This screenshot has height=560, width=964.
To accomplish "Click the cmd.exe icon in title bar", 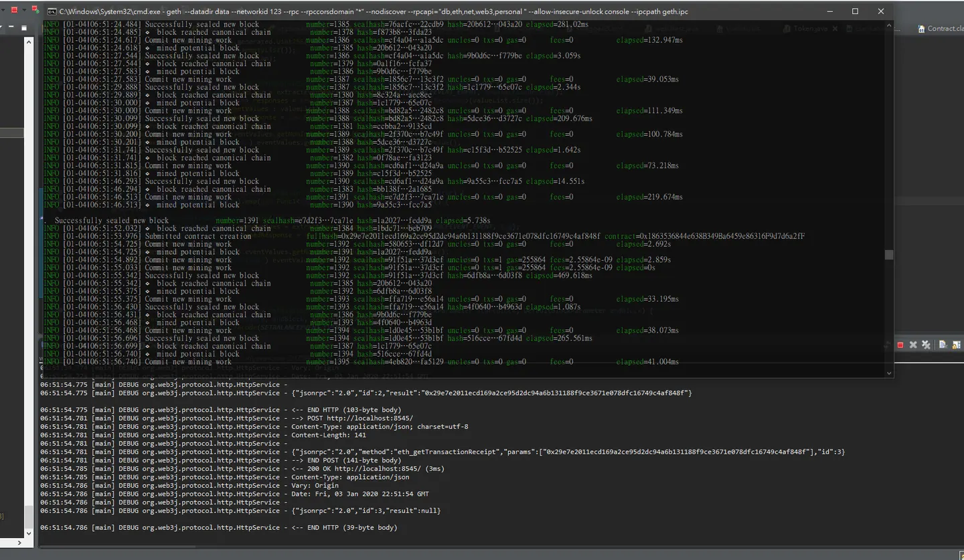I will (x=52, y=11).
